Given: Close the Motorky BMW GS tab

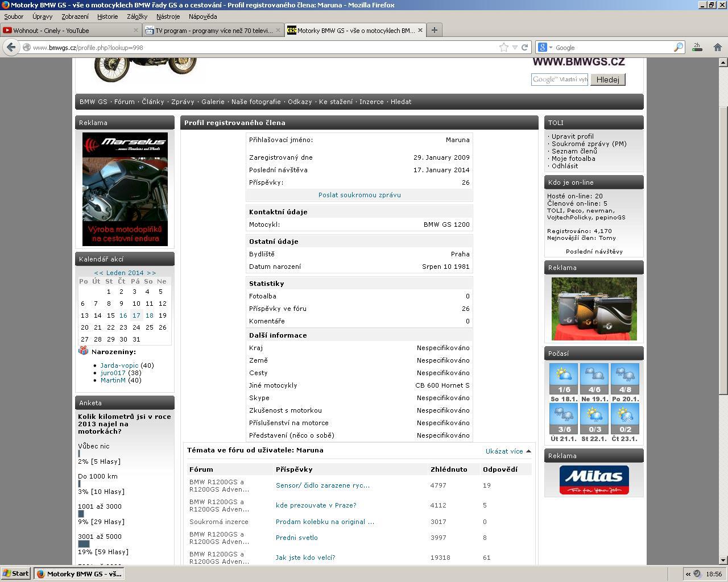Looking at the screenshot, I should tap(421, 30).
